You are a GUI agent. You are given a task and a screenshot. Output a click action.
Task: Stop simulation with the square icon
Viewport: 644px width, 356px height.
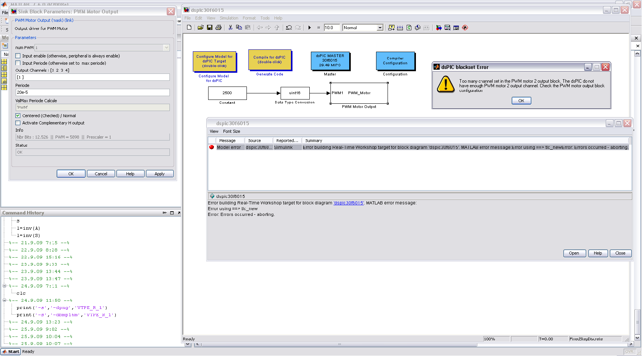tap(319, 28)
